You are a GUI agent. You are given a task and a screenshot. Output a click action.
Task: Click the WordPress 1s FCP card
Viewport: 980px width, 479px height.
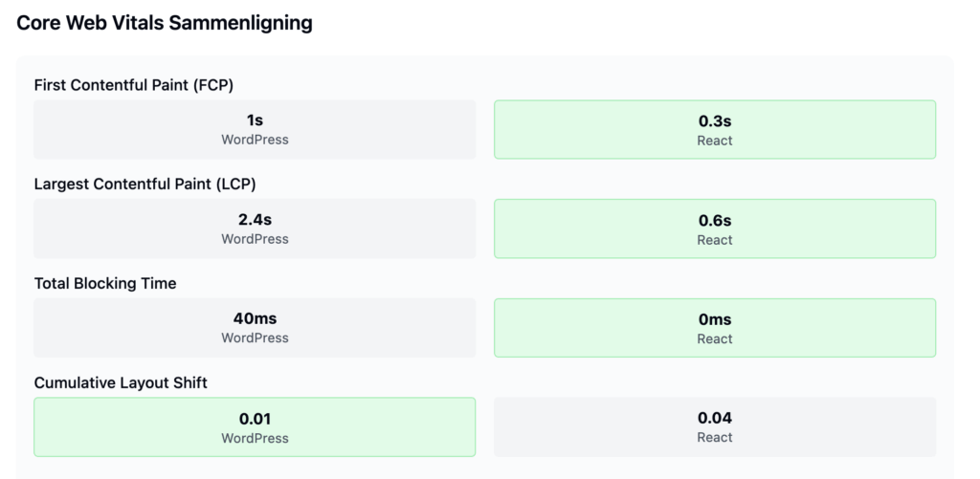255,129
